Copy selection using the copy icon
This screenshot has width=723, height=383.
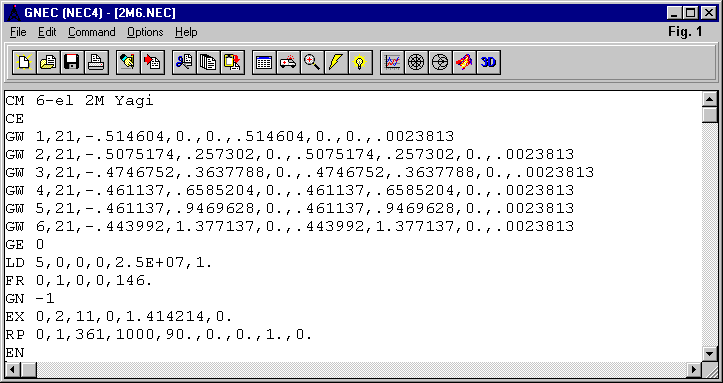tap(208, 62)
